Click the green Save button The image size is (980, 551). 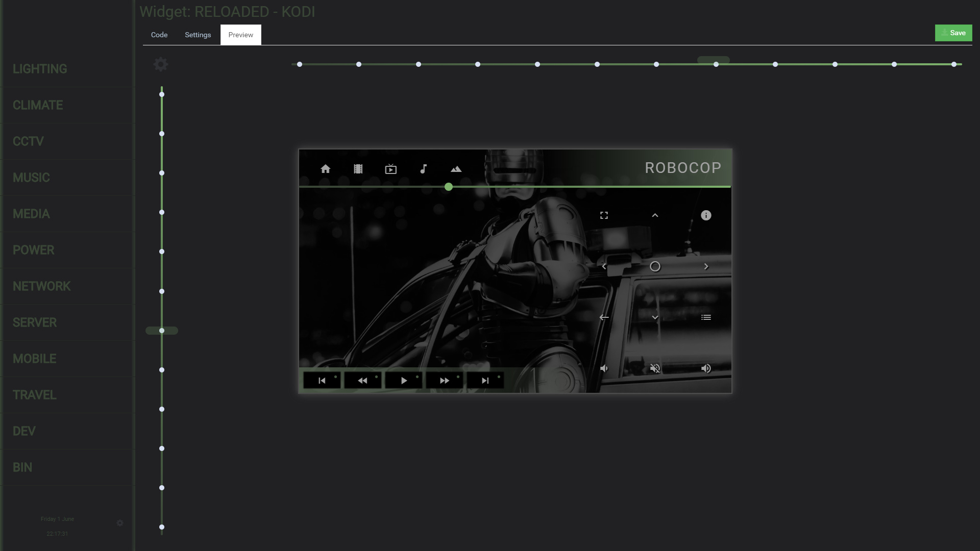click(x=953, y=33)
